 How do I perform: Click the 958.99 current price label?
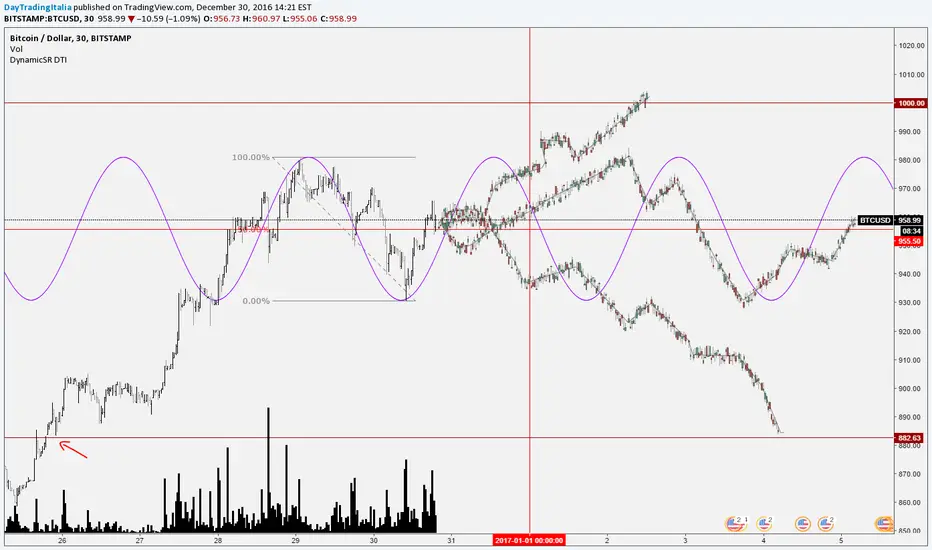coord(909,220)
